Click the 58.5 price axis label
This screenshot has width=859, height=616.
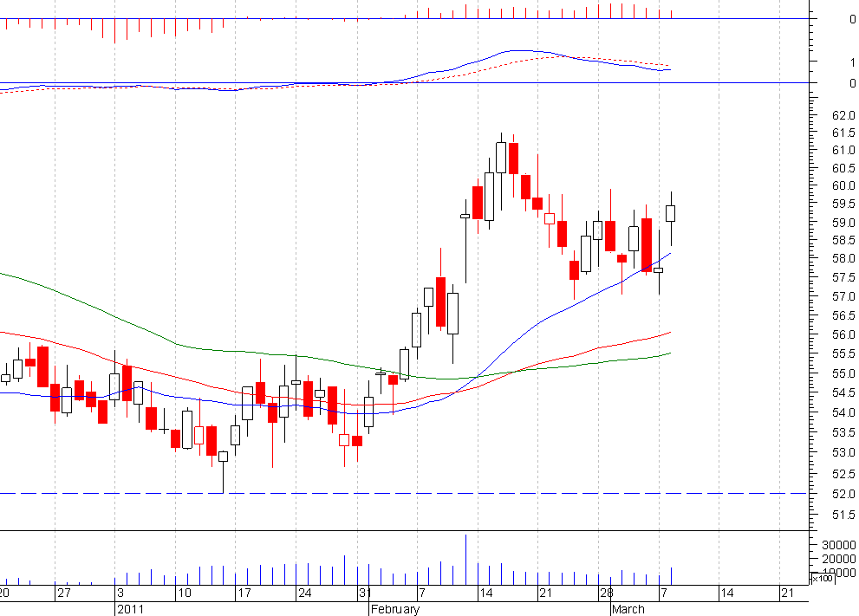pyautogui.click(x=843, y=240)
